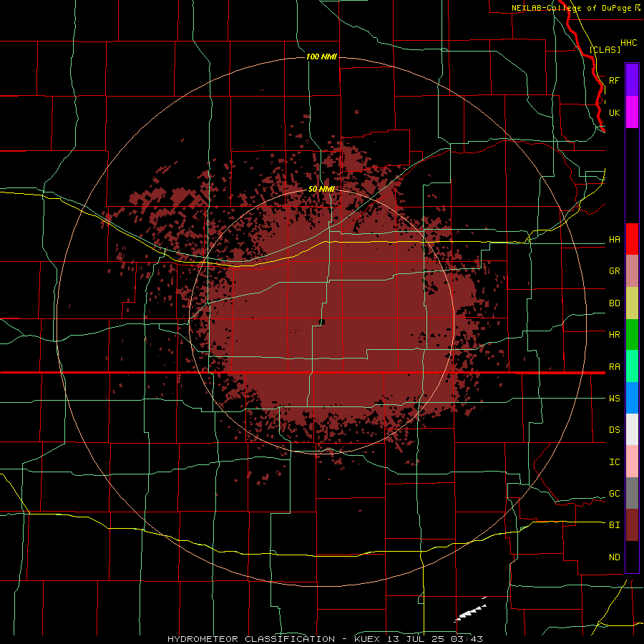Viewport: 644px width, 644px height.
Task: Click the IC light pink legend swatch
Action: pyautogui.click(x=632, y=462)
